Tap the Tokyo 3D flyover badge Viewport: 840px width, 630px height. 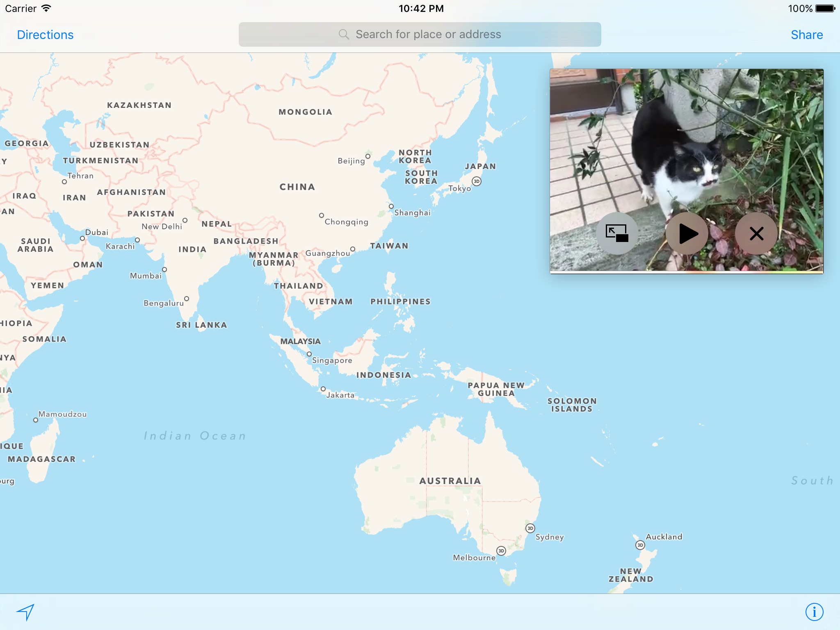476,181
